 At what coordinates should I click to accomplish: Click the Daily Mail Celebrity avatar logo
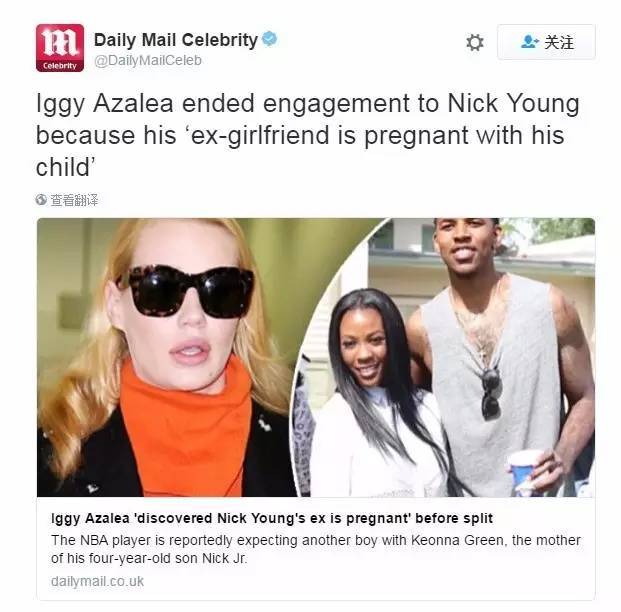(x=60, y=48)
